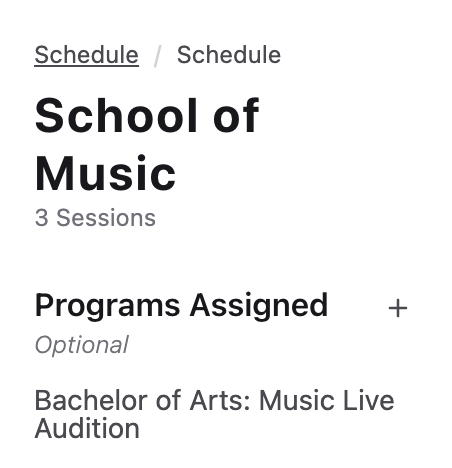Add a program with the plus icon
452x468 pixels.
click(398, 308)
